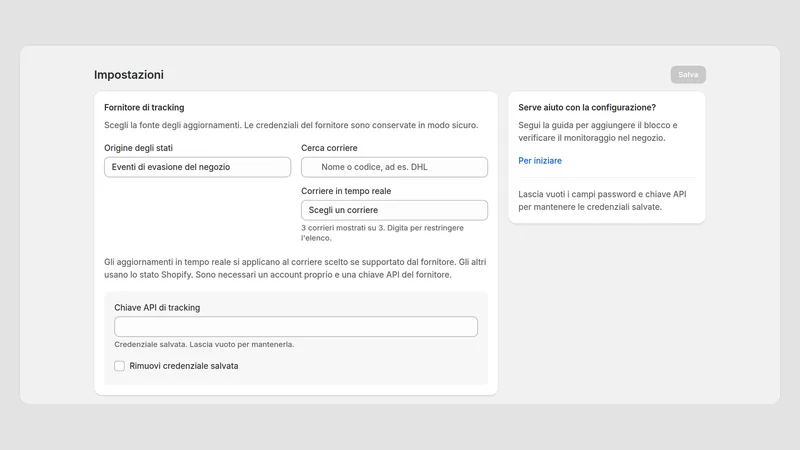Check Rimuovi credenziale salvata checkbox
Viewport: 800px width, 450px height.
[x=119, y=366]
